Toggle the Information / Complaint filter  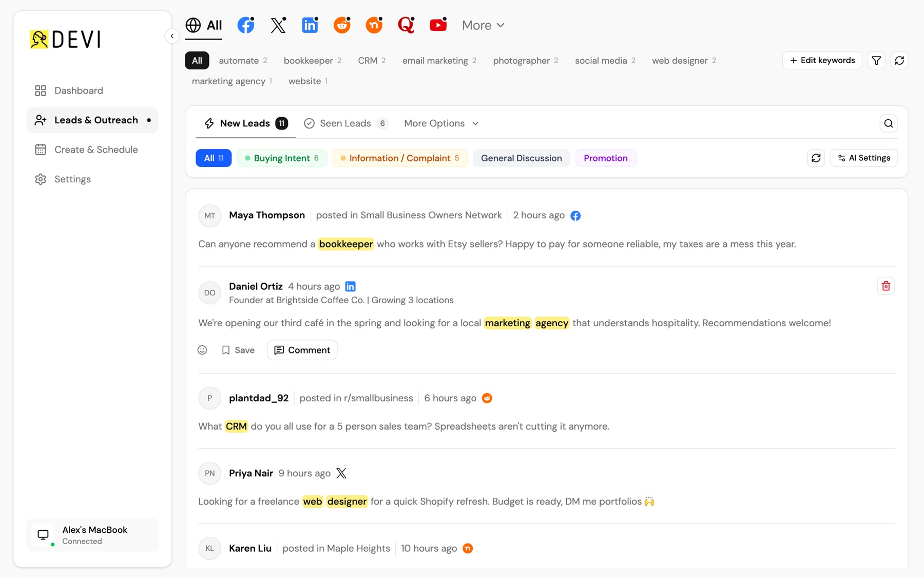tap(400, 158)
